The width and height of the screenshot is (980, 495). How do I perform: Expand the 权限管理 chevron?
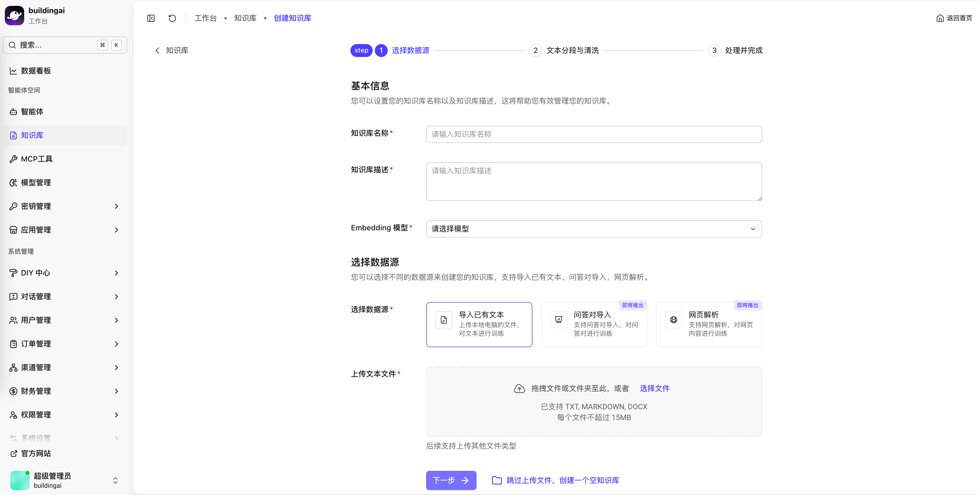(117, 415)
